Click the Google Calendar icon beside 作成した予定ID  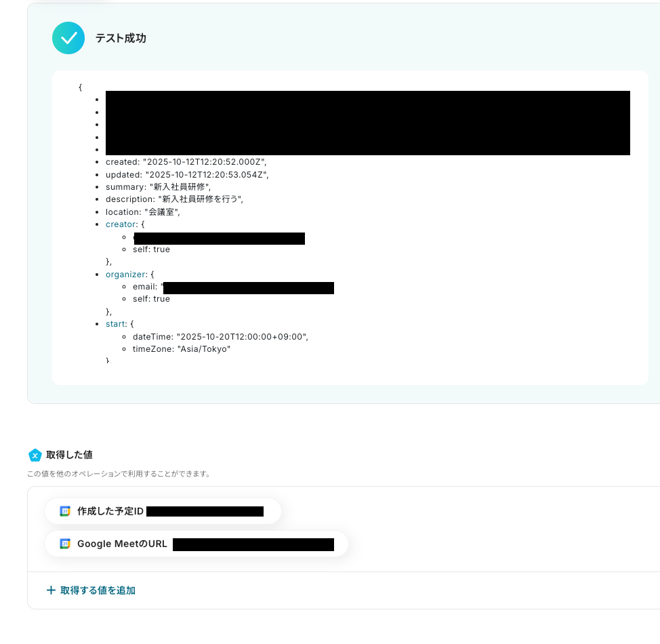pyautogui.click(x=65, y=511)
